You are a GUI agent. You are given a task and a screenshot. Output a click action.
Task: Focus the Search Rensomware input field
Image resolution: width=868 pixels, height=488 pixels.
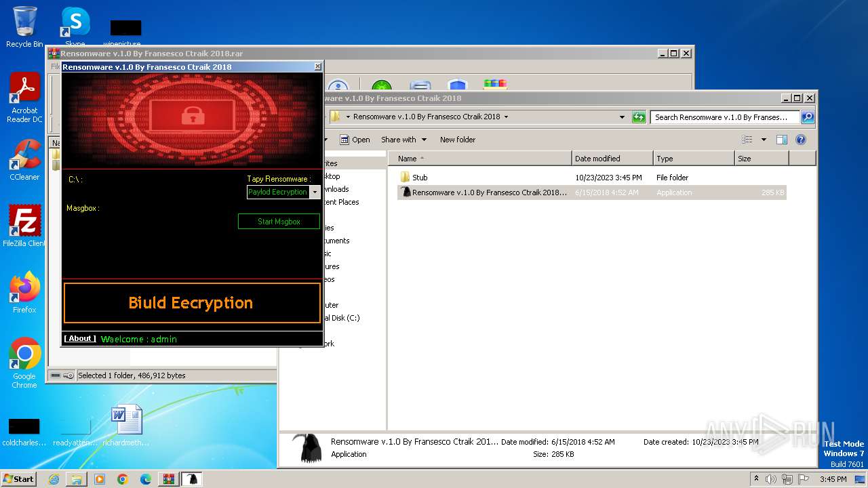[726, 117]
